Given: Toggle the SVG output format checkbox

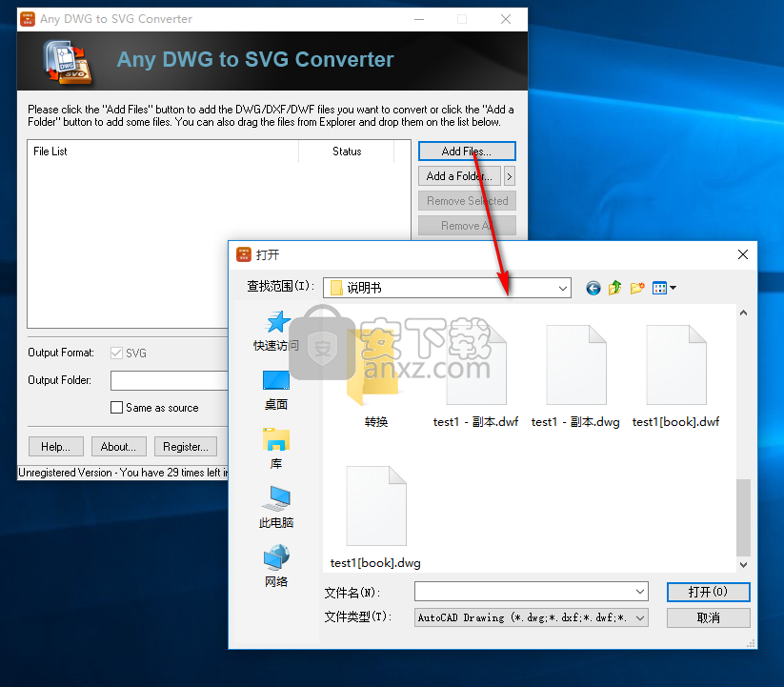Looking at the screenshot, I should (116, 353).
